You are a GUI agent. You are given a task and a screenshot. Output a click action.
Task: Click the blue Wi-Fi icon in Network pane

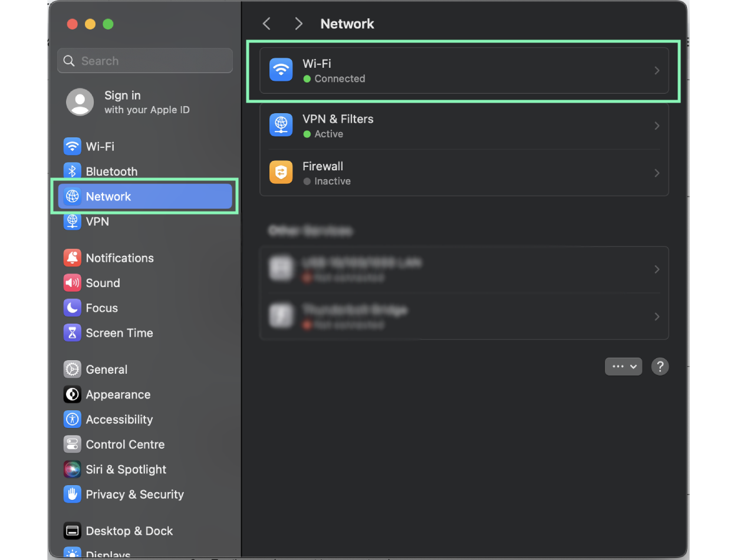pyautogui.click(x=281, y=70)
